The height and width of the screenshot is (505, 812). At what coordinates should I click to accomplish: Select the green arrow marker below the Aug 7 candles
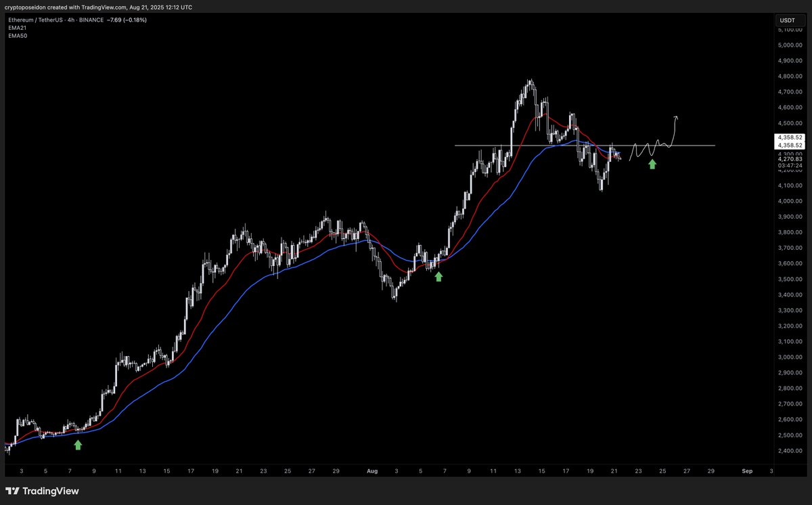(438, 276)
